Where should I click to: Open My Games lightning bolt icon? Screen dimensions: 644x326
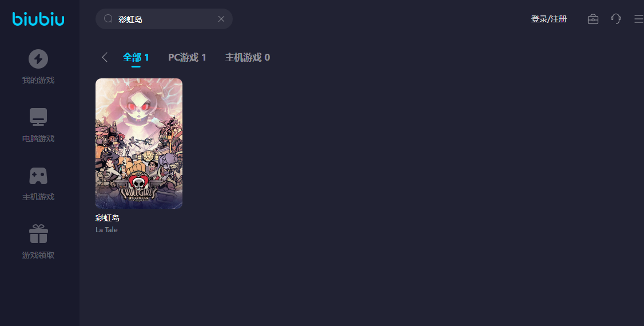[x=38, y=59]
